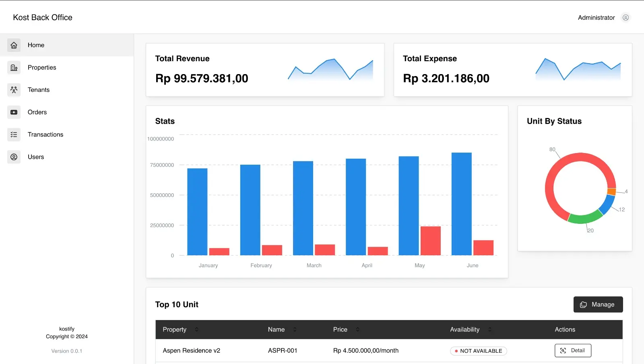Open the Administrator avatar icon
644x364 pixels.
point(625,18)
